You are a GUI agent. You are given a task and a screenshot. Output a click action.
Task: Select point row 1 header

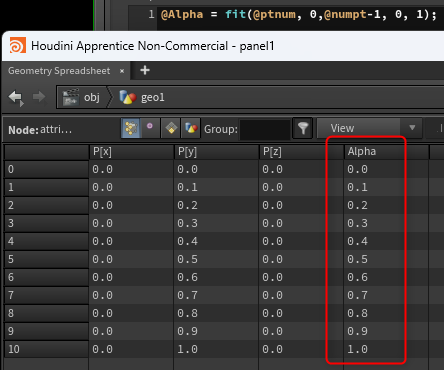click(46, 187)
